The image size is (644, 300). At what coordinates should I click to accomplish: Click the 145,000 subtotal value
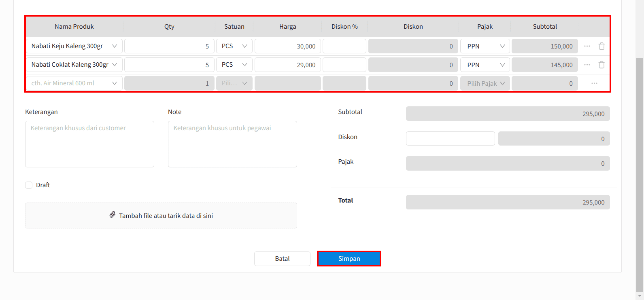pyautogui.click(x=545, y=65)
